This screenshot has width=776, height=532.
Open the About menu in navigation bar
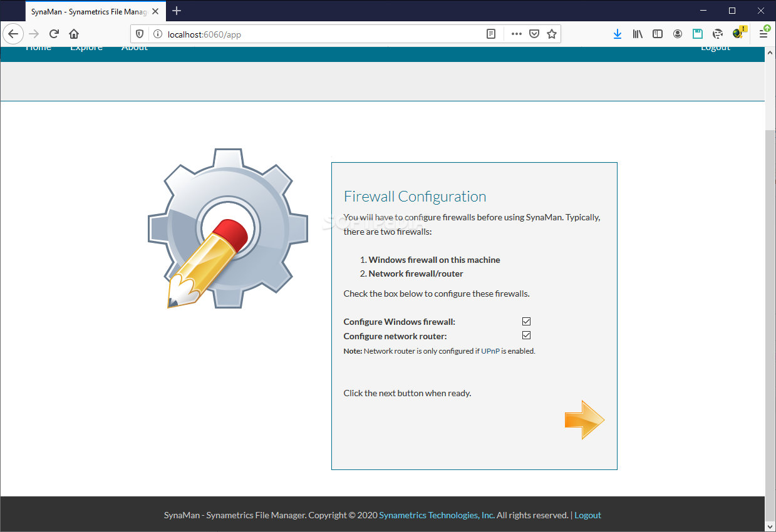pos(135,48)
